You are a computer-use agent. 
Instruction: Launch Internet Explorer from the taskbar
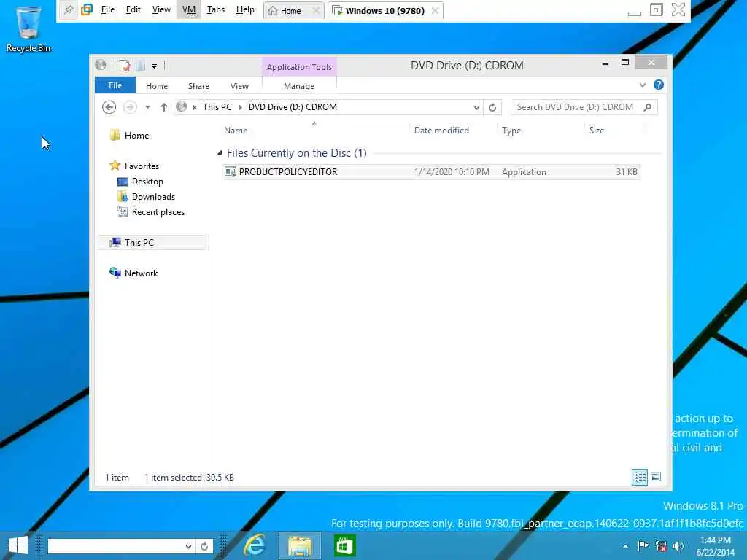(x=255, y=545)
